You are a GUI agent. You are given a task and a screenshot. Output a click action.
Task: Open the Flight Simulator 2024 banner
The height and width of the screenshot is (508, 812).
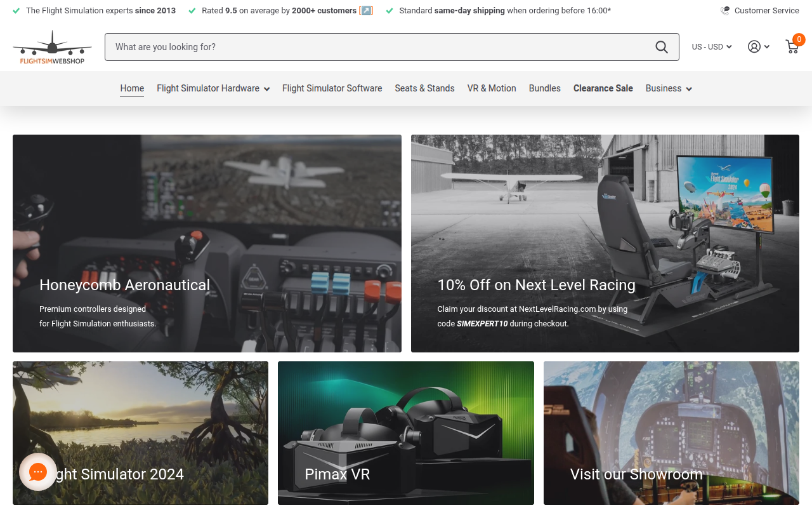(140, 433)
